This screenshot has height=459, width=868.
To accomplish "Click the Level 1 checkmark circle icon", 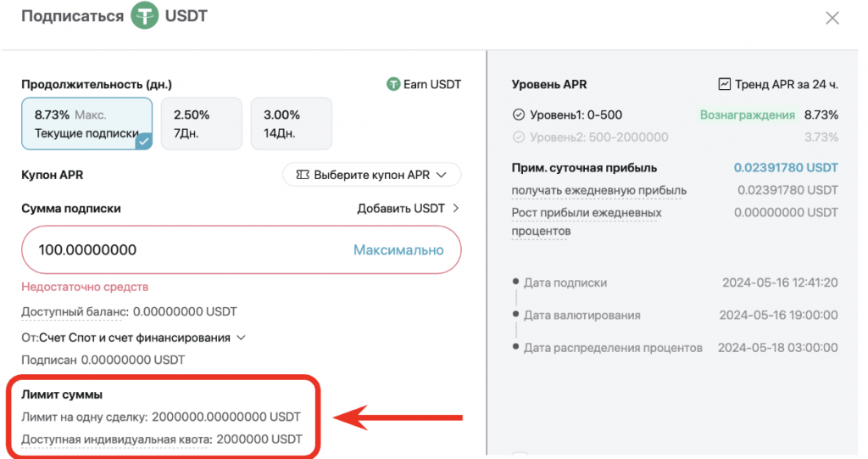I will [519, 115].
